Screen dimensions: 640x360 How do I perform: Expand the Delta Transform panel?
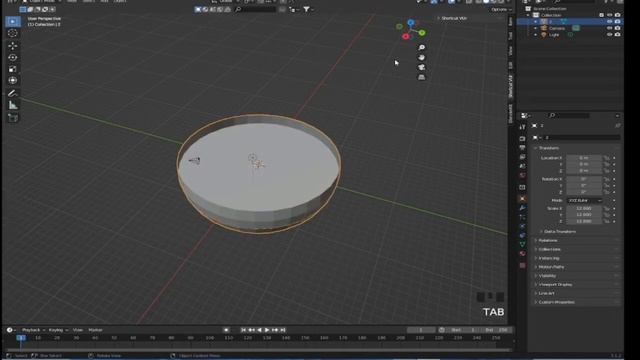coord(559,231)
